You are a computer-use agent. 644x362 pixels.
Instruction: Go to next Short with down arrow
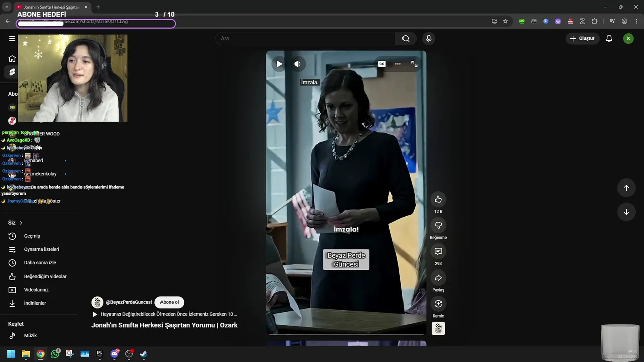(626, 212)
